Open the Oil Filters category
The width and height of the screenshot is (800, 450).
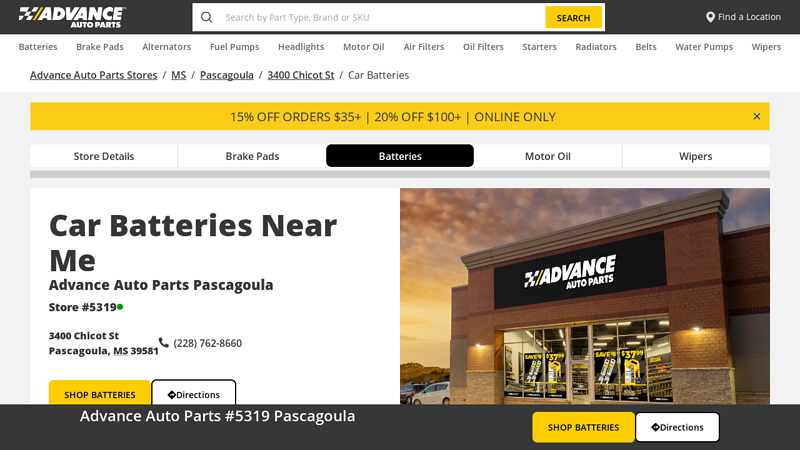[483, 46]
